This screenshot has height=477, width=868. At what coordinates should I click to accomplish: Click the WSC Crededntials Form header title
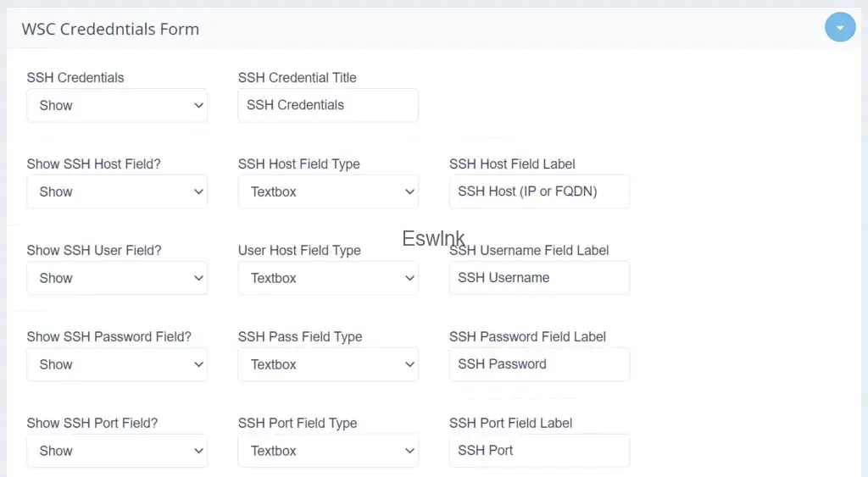click(x=110, y=29)
